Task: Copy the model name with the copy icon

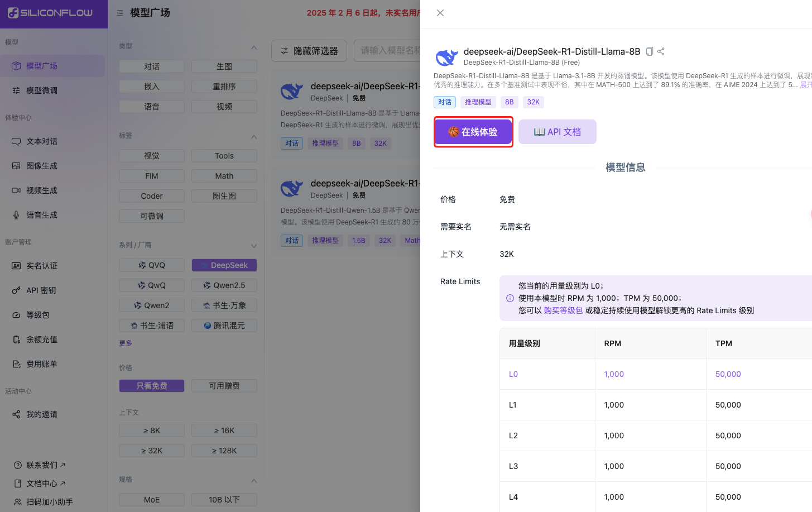Action: (649, 51)
